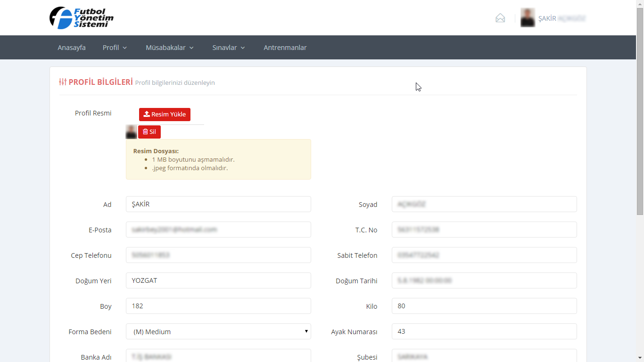Image resolution: width=644 pixels, height=362 pixels.
Task: Click the Ad input field
Action: pyautogui.click(x=218, y=204)
